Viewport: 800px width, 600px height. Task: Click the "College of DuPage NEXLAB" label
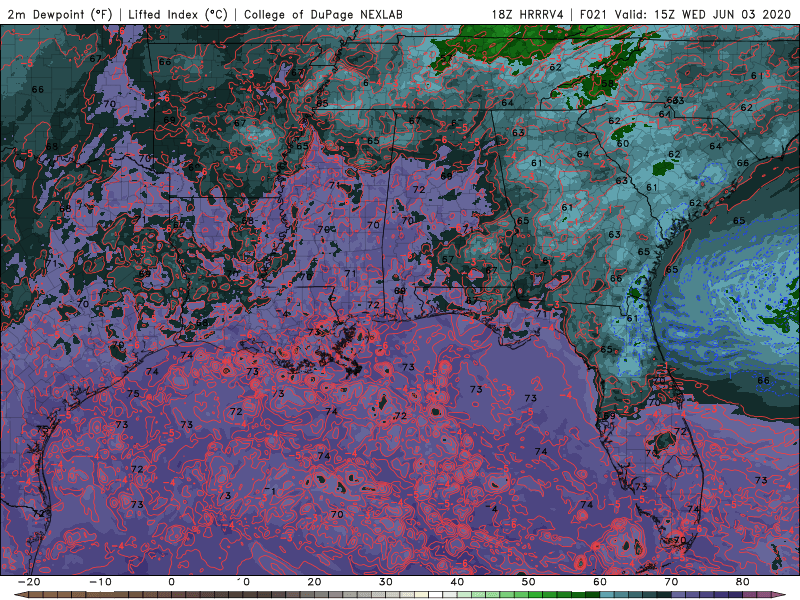(x=323, y=14)
